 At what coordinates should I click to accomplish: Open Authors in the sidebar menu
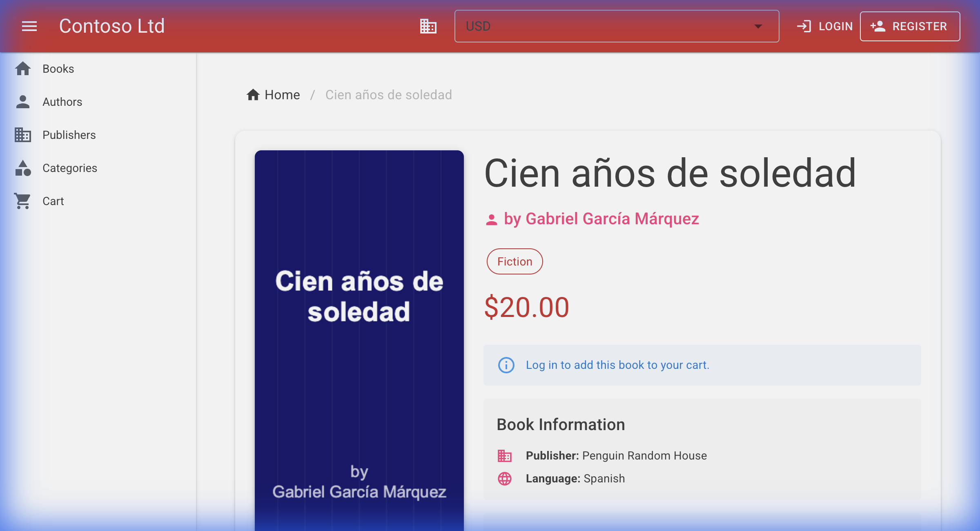point(62,102)
